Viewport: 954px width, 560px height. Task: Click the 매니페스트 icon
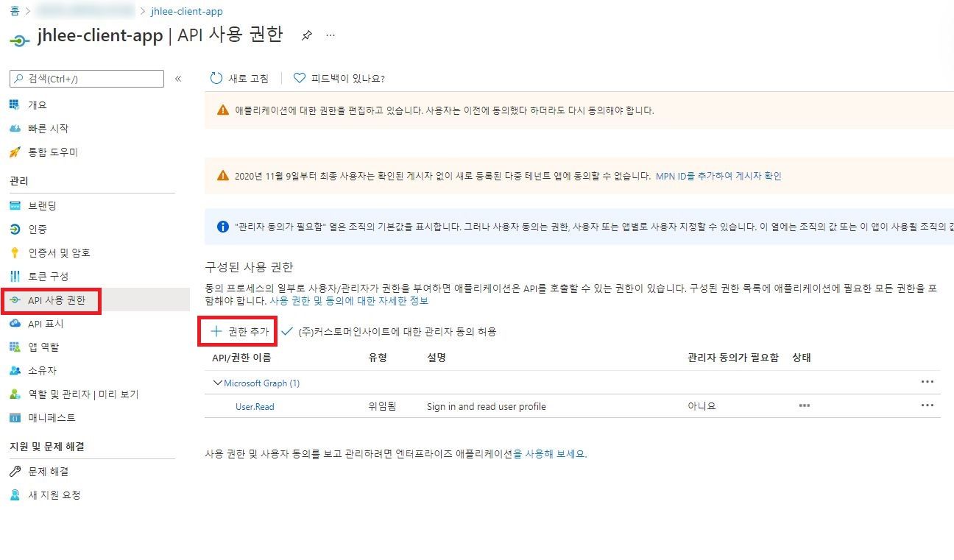click(x=15, y=417)
